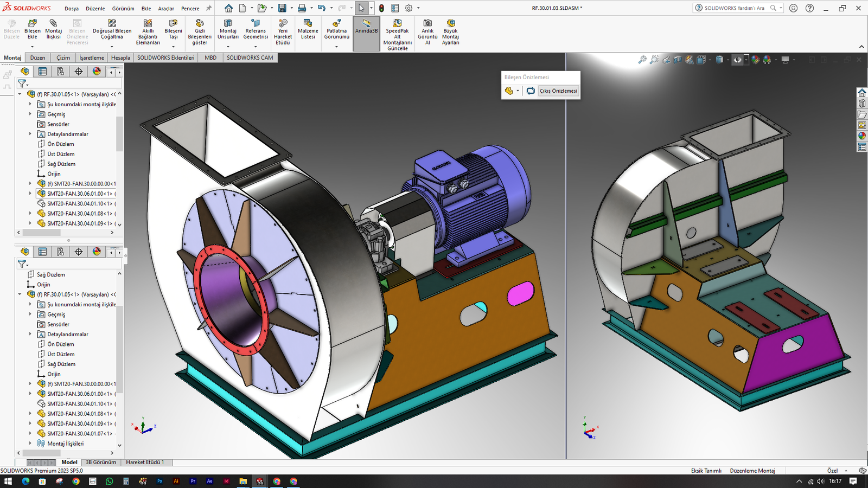The image size is (868, 488).
Task: Open the Araçlar menu
Action: pyautogui.click(x=166, y=9)
